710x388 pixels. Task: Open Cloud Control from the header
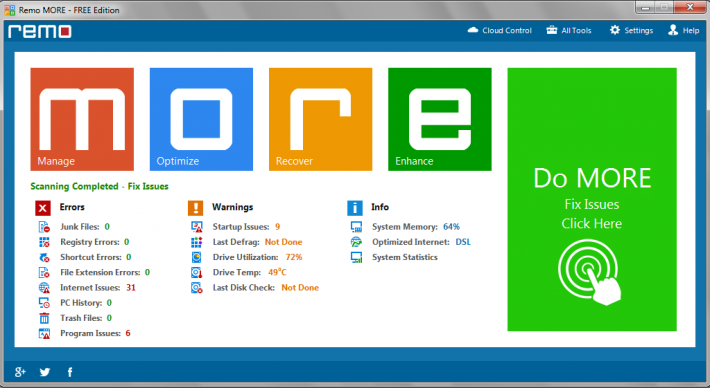click(x=500, y=30)
